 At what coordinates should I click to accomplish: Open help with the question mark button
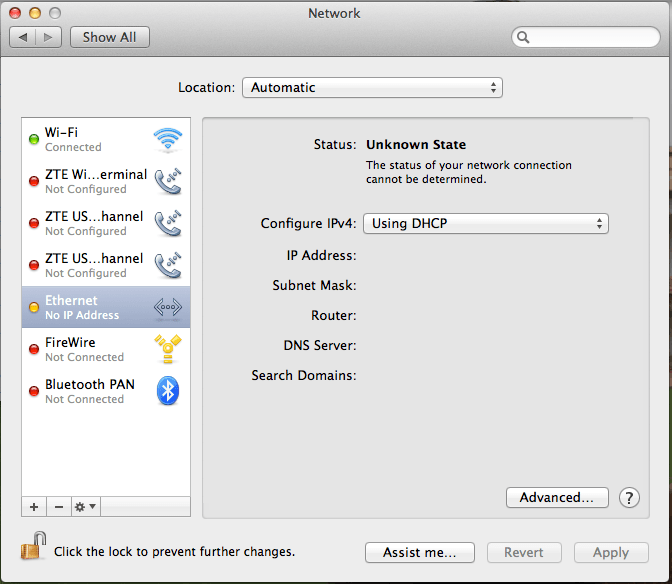point(629,498)
